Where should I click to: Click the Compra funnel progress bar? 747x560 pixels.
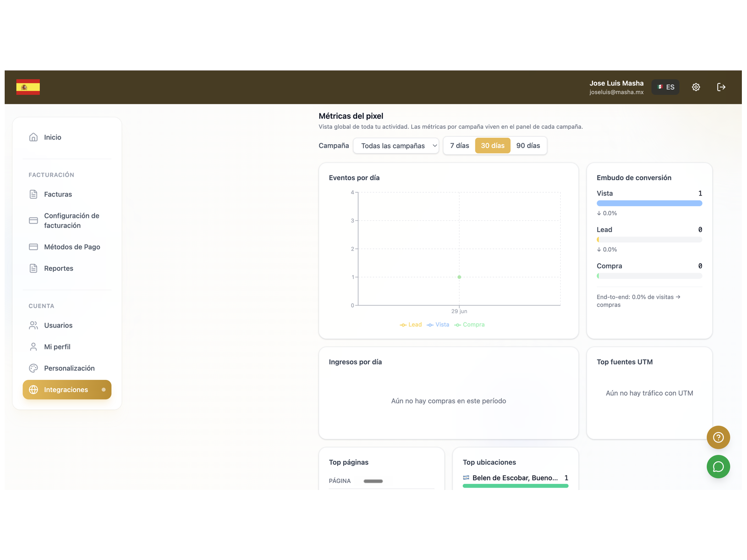[649, 276]
